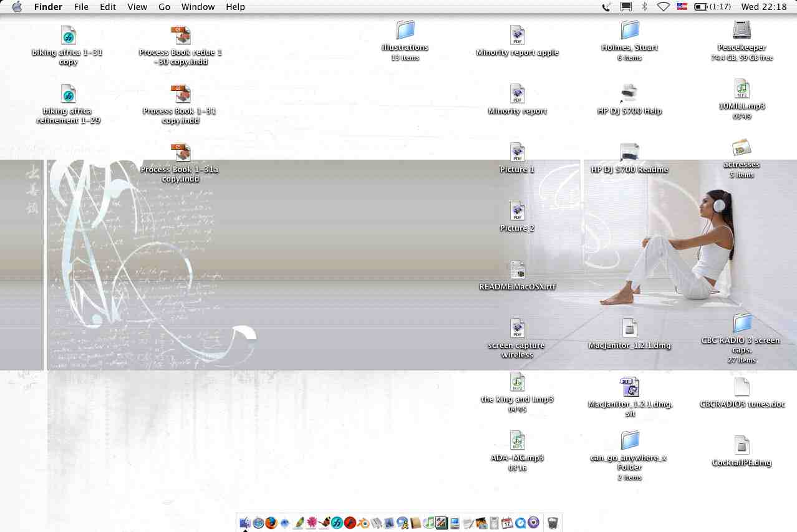Select the Finder icon in the Dock
The width and height of the screenshot is (797, 532).
[244, 523]
